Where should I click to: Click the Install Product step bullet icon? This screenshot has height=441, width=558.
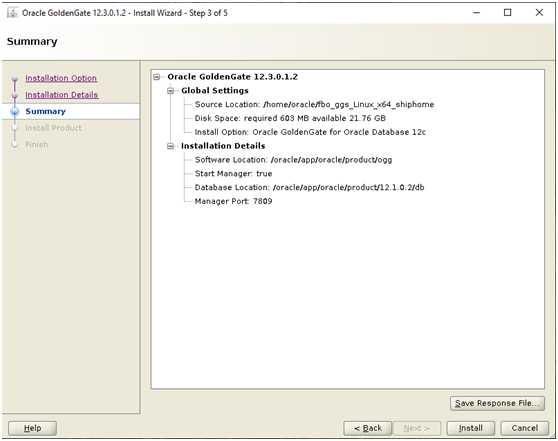(x=15, y=128)
